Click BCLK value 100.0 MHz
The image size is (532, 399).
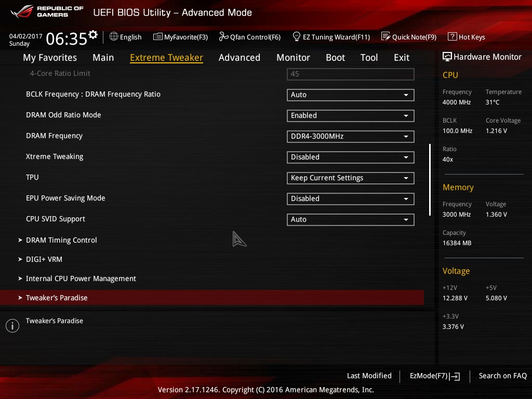click(x=457, y=130)
